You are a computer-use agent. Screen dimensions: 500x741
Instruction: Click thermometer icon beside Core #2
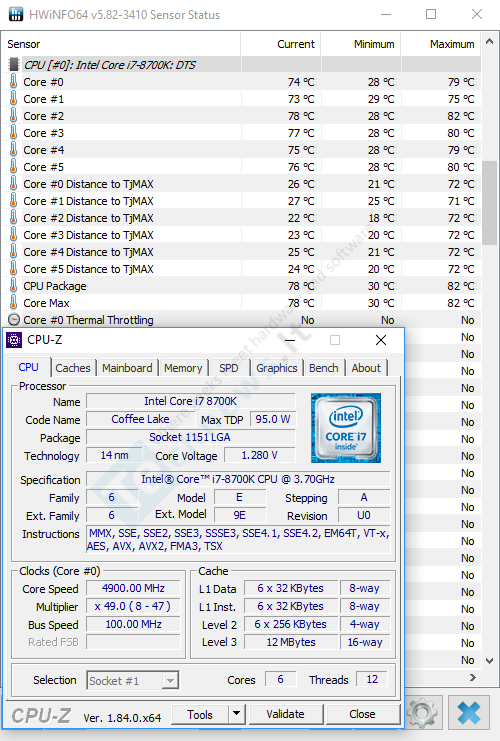14,116
